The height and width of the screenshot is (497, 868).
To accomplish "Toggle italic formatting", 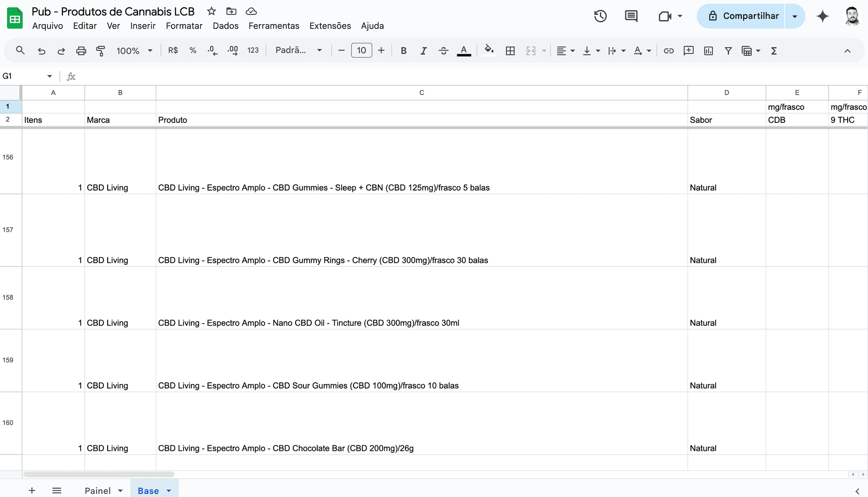I will coord(423,51).
